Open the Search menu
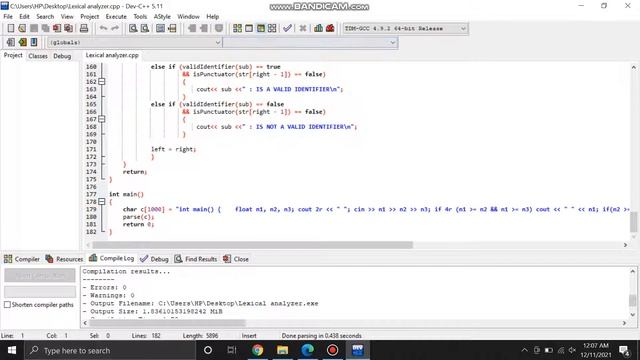This screenshot has width=640, height=360. click(45, 16)
